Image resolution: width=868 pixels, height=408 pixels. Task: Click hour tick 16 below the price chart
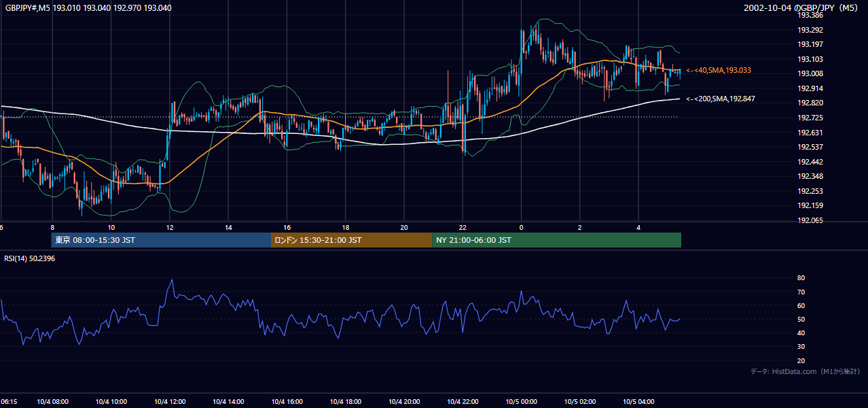coord(287,227)
